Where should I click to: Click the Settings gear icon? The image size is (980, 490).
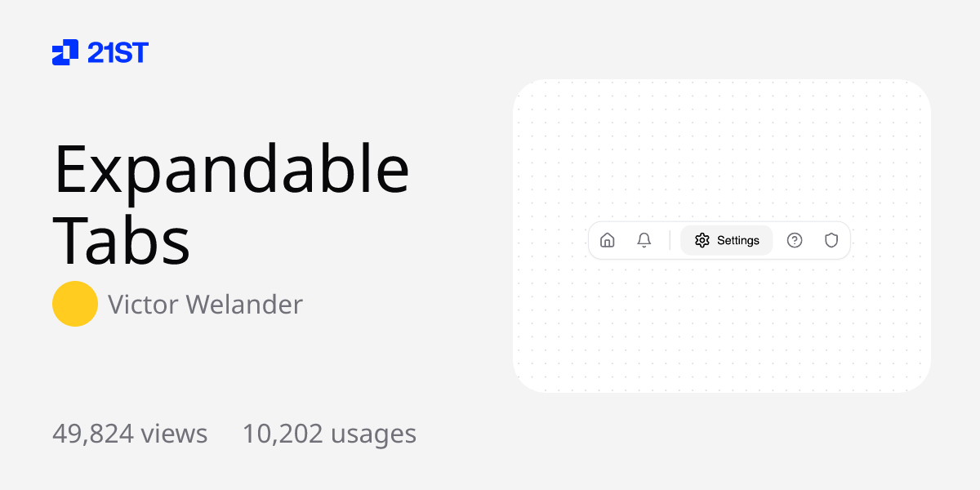701,240
